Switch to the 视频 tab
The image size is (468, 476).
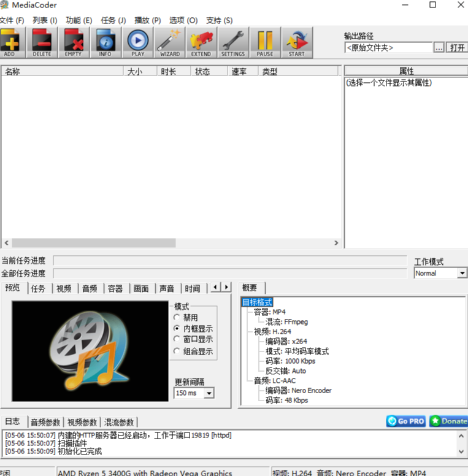pyautogui.click(x=64, y=288)
